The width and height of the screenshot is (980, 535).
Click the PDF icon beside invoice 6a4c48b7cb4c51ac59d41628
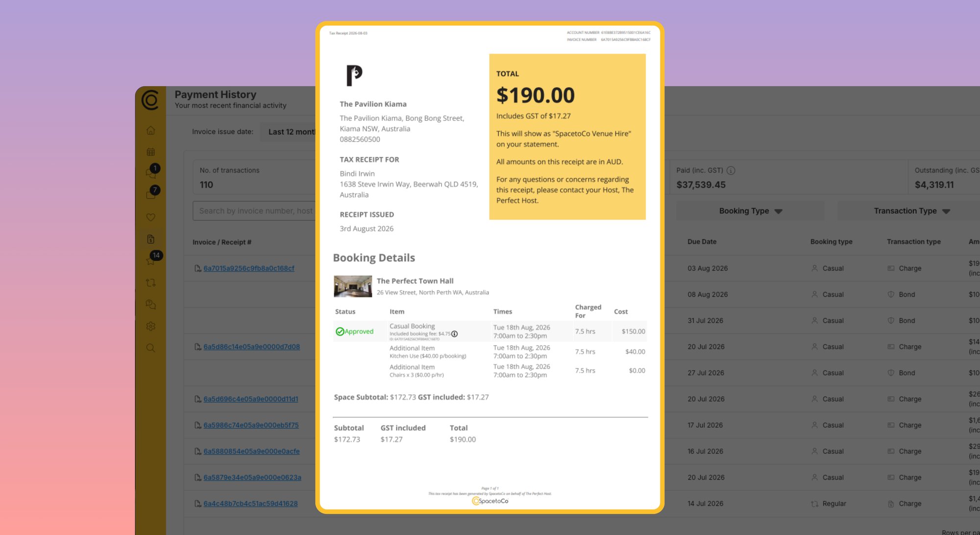(197, 504)
